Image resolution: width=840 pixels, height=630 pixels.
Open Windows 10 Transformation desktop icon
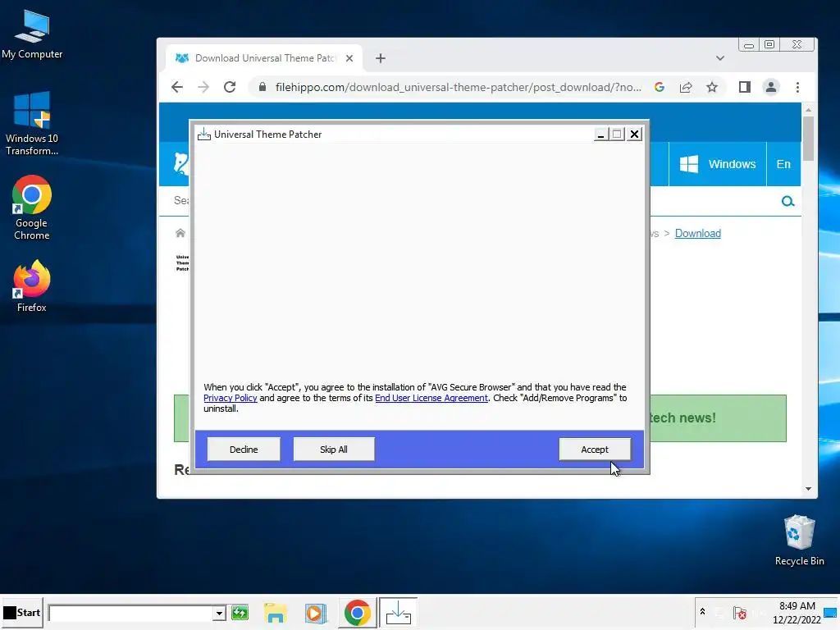32,123
